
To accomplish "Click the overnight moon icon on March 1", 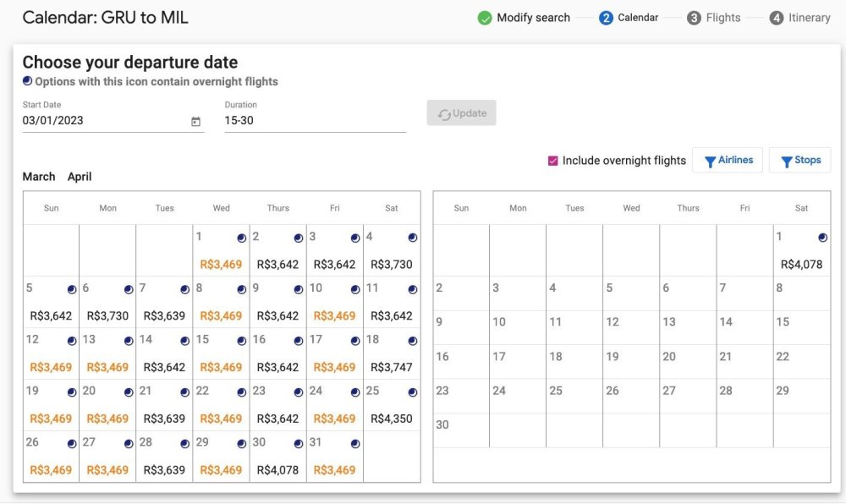I will point(241,238).
